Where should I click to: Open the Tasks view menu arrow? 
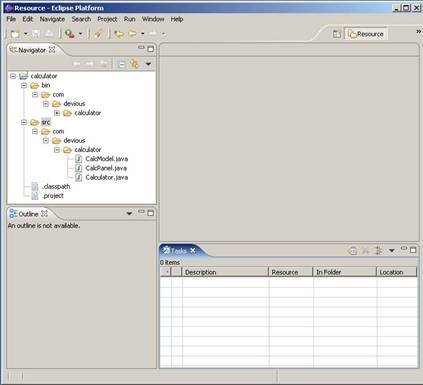[392, 250]
